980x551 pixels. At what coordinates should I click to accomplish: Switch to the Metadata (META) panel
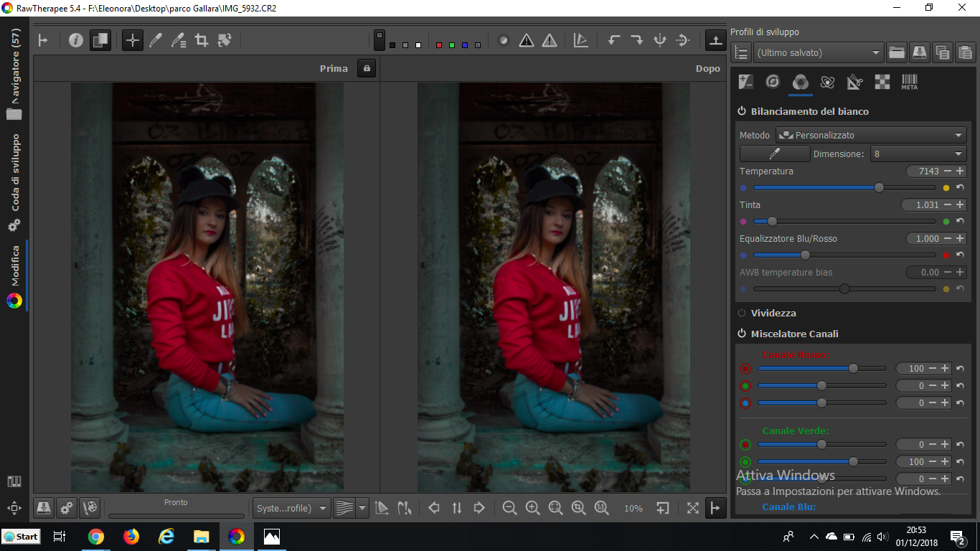coord(909,82)
